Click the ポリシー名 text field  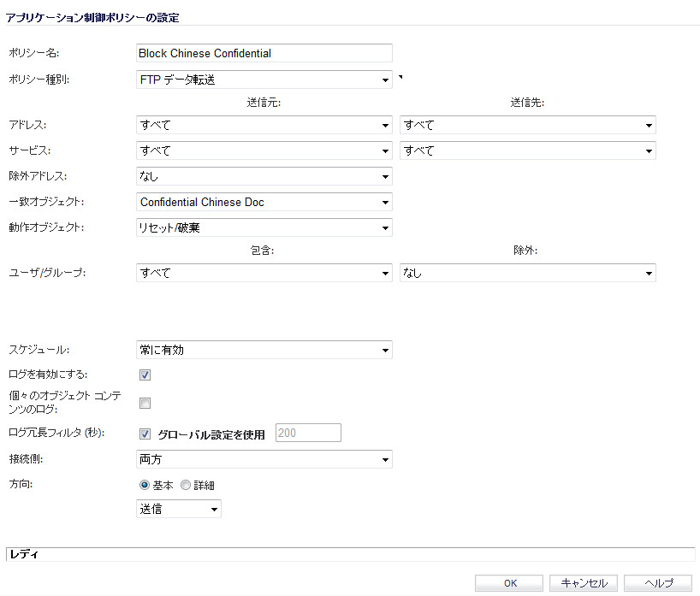click(264, 53)
